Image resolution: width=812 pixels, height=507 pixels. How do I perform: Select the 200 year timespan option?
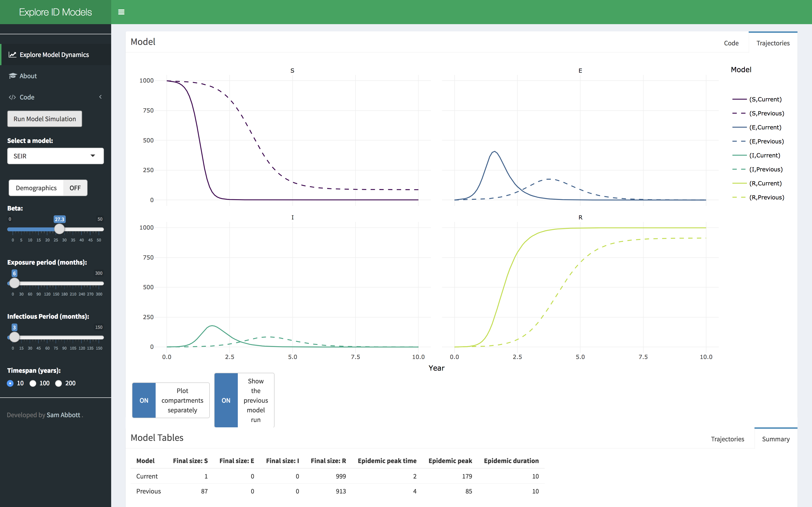(x=59, y=383)
